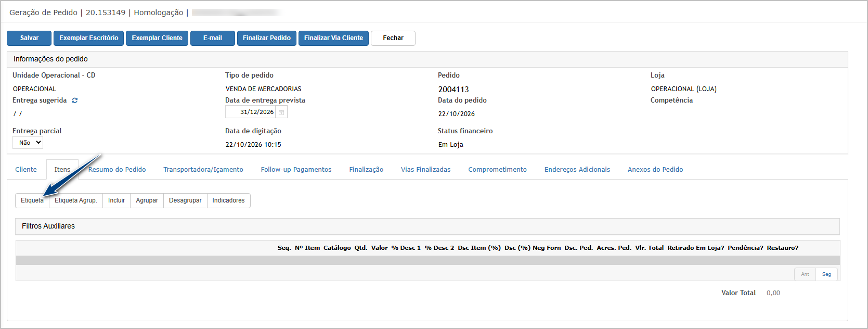Open Exemplar Escritório
Screen dimensions: 868x329
coord(89,38)
